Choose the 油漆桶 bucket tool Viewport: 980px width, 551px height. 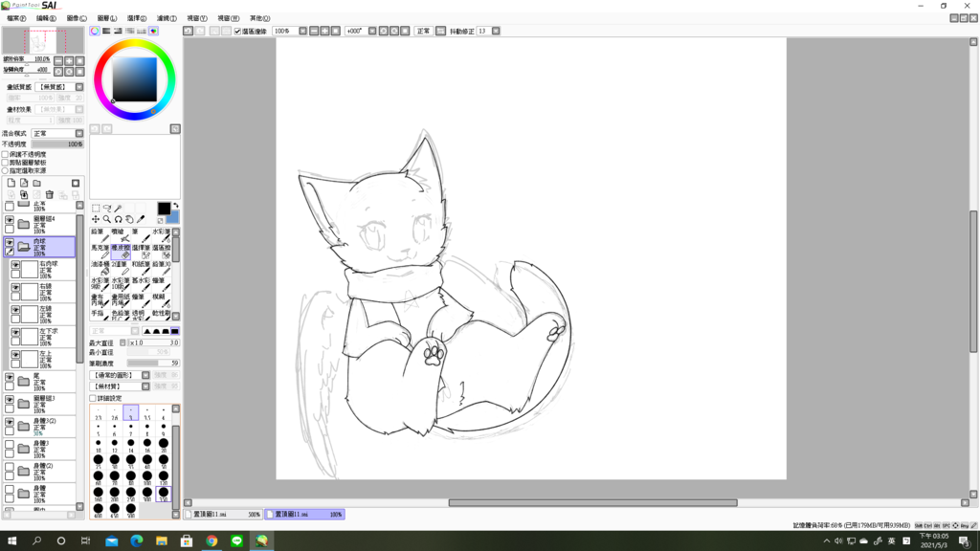point(100,268)
